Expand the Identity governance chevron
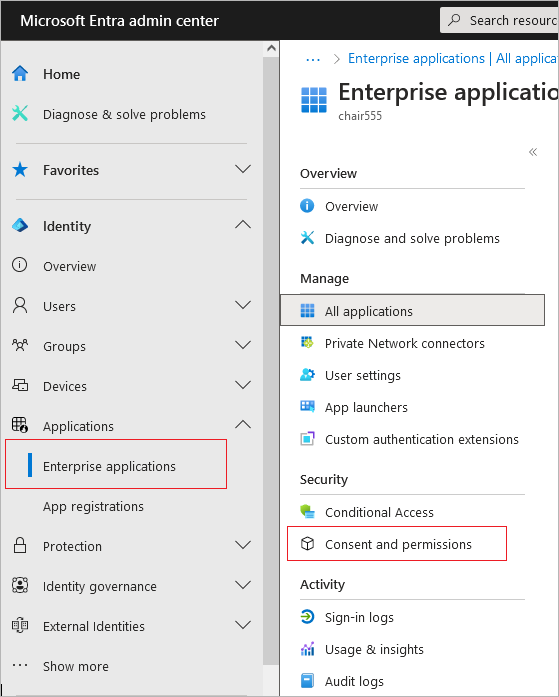This screenshot has height=697, width=559. (x=243, y=585)
